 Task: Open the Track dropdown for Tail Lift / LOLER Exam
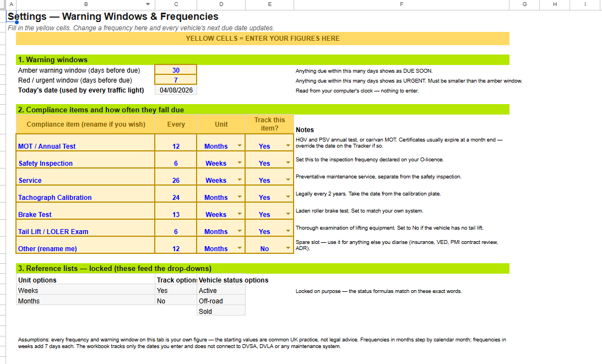[x=288, y=231]
